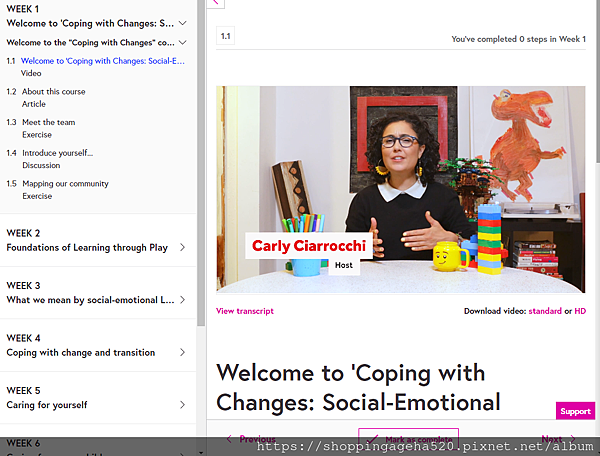This screenshot has height=456, width=600.
Task: Open step 1.3 Meet the team
Action: coord(49,122)
